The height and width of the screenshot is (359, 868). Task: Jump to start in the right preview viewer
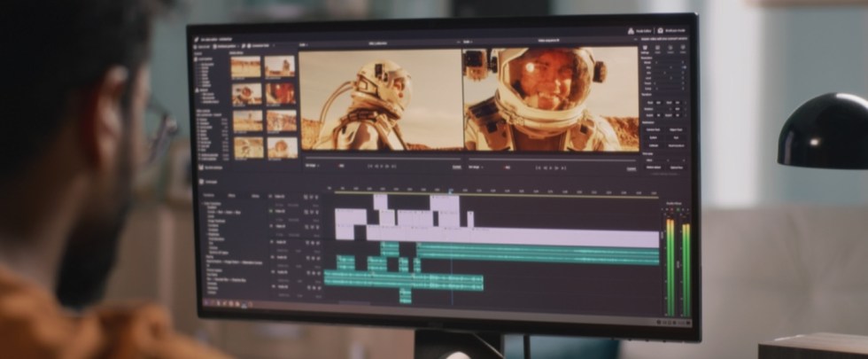click(539, 168)
